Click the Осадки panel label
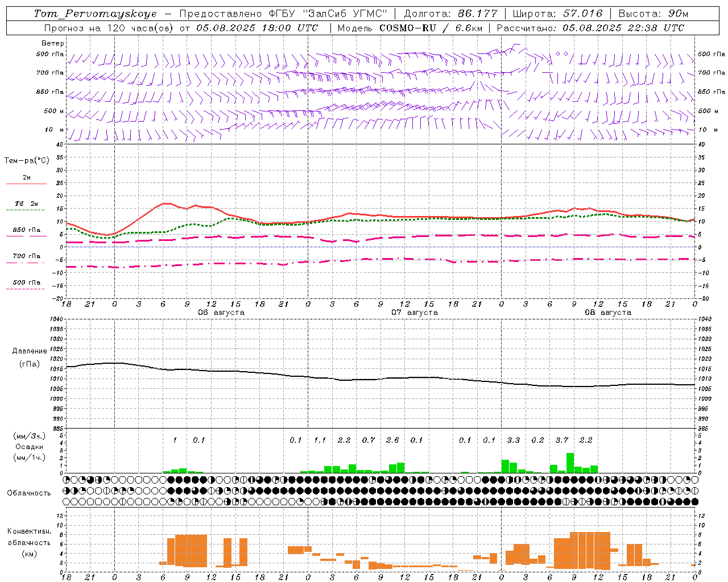This screenshot has width=728, height=582. click(x=30, y=447)
